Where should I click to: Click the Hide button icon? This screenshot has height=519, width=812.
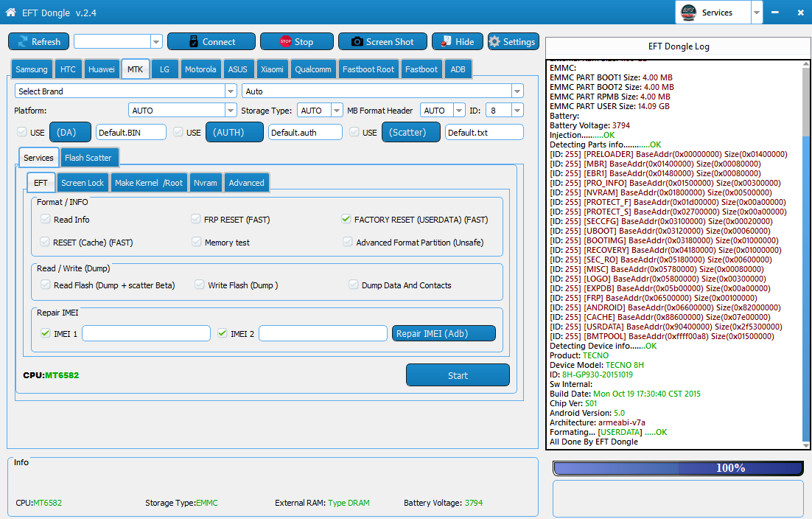pyautogui.click(x=446, y=41)
